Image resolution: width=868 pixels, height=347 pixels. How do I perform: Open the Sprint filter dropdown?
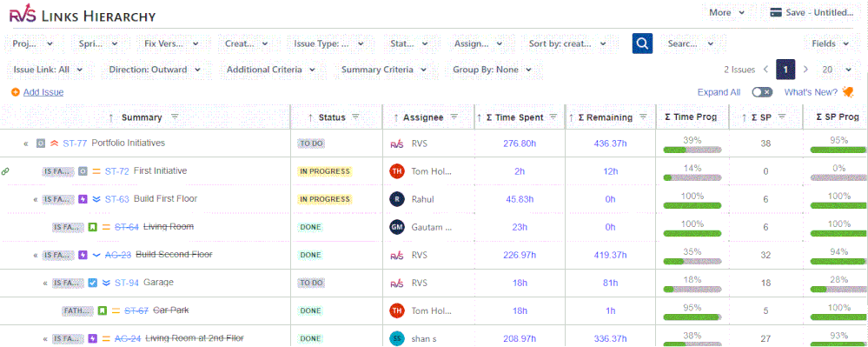(x=98, y=43)
